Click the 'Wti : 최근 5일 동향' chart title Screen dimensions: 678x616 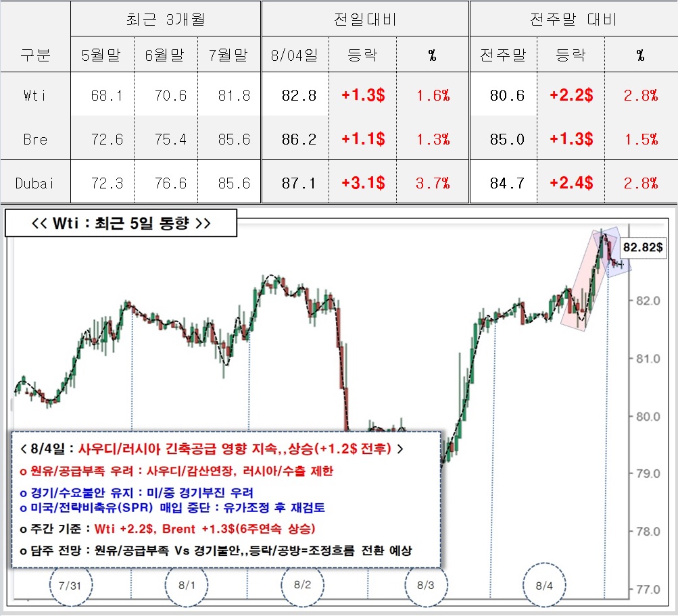tap(121, 224)
